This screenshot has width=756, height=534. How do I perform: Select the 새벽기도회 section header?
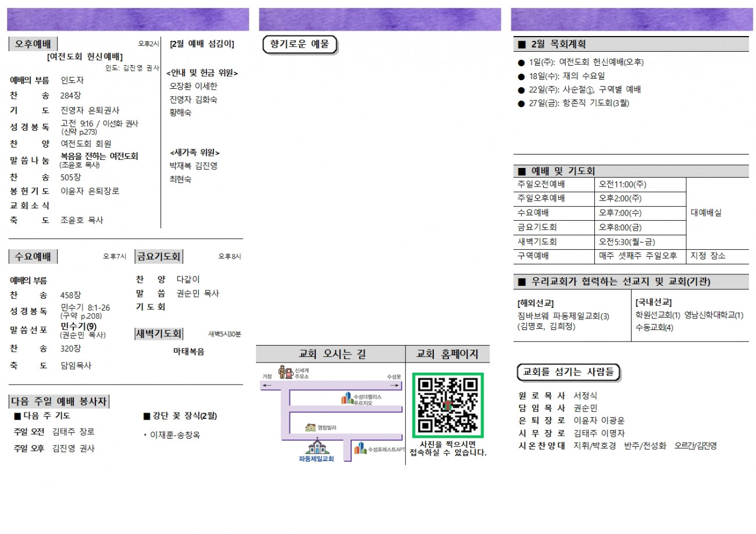(x=159, y=334)
